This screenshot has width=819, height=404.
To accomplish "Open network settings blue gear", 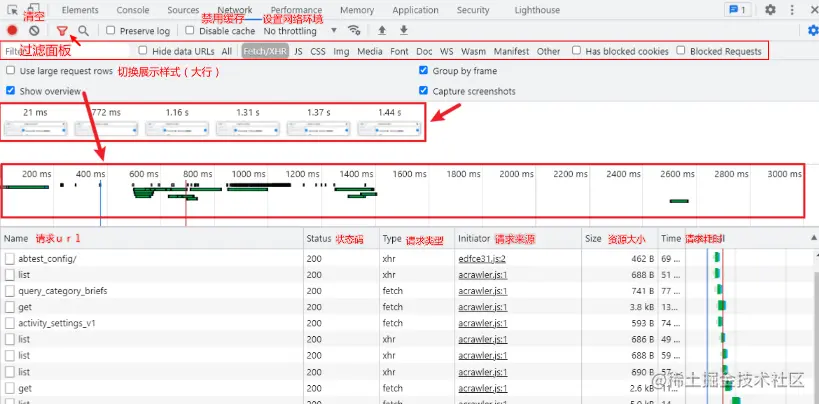I will [x=812, y=30].
